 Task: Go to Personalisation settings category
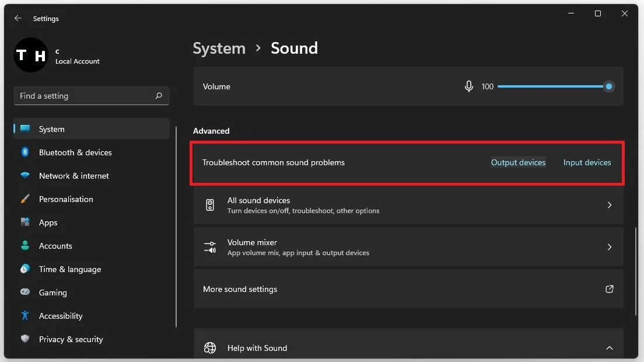66,199
